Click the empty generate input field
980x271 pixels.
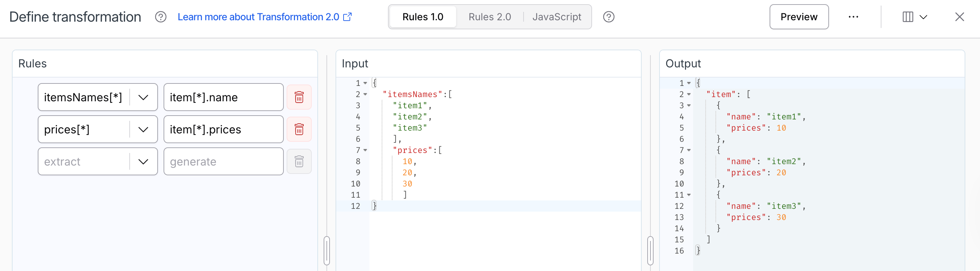click(223, 162)
